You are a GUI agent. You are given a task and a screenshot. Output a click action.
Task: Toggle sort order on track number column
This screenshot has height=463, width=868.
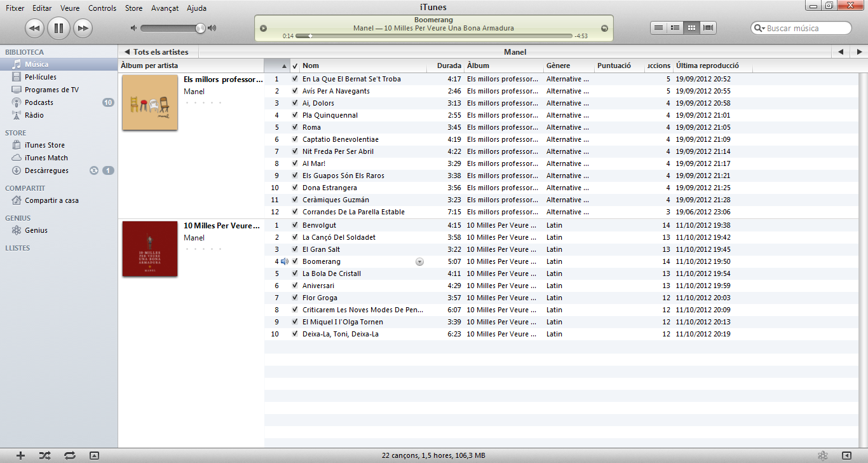coord(277,66)
